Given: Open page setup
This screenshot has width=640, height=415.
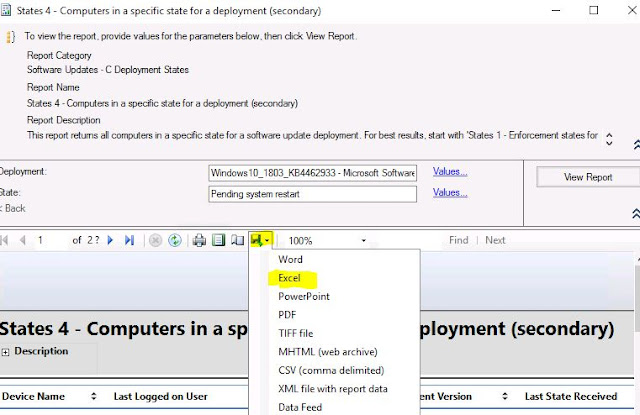Looking at the screenshot, I should pos(238,240).
